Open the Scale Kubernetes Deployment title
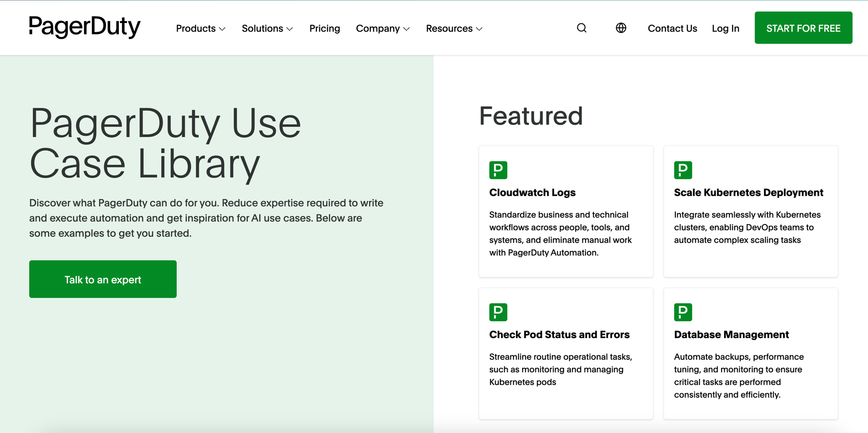This screenshot has height=433, width=868. pos(748,193)
